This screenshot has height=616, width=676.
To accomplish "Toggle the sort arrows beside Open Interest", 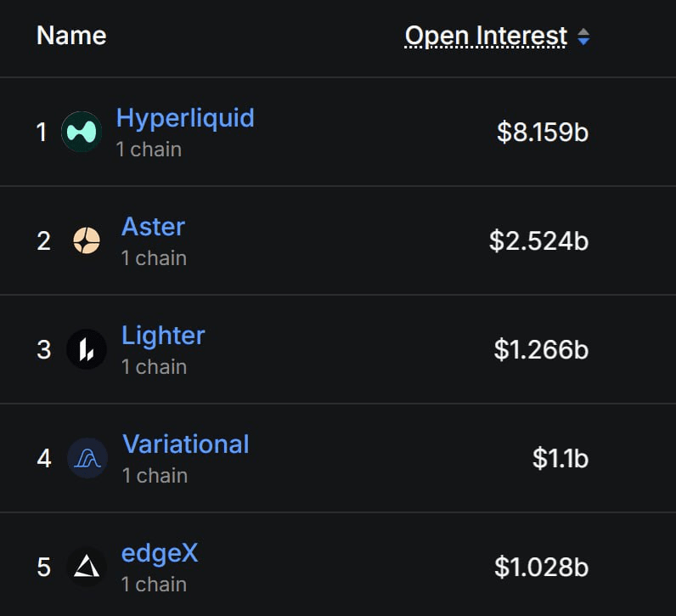I will pyautogui.click(x=583, y=37).
